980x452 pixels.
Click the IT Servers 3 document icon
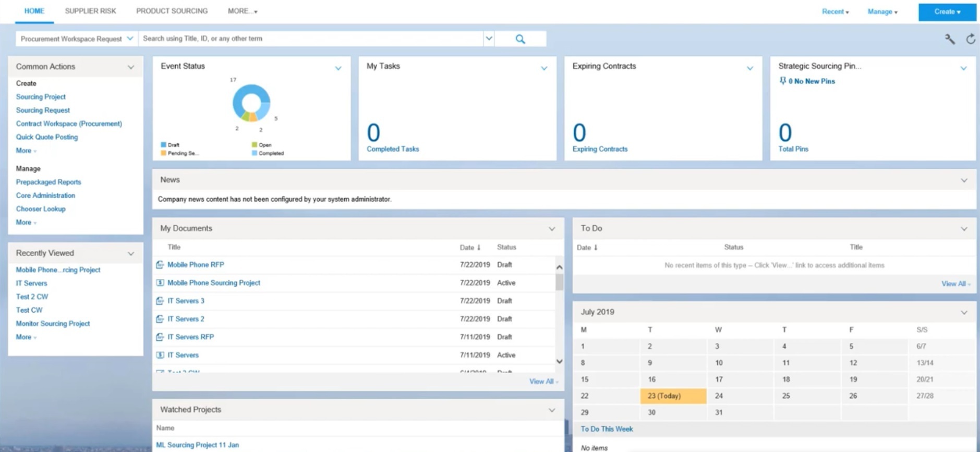[160, 301]
